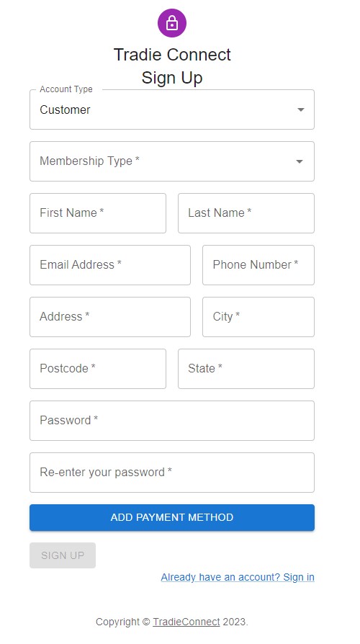Open the TradieConnect copyright link

point(186,622)
